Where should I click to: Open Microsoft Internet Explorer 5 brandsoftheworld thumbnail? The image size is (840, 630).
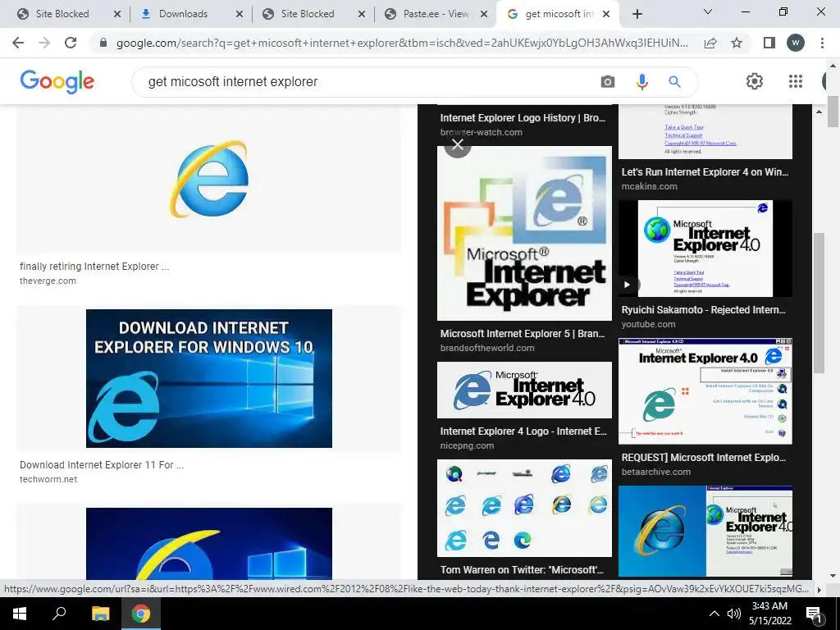tap(524, 234)
